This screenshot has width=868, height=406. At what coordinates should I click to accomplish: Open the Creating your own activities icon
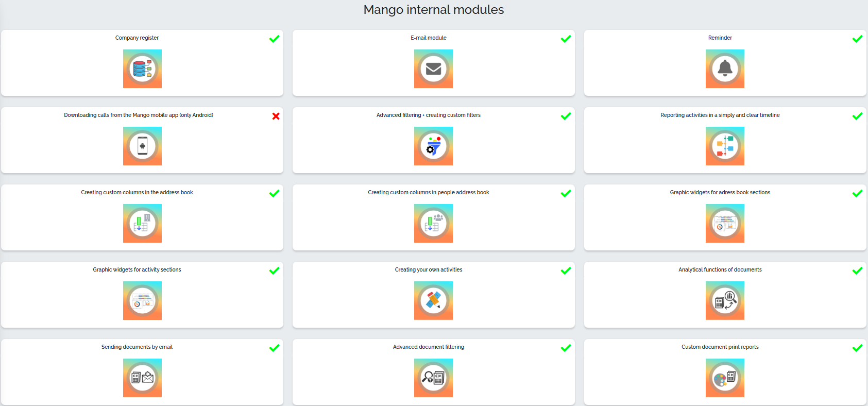coord(433,300)
